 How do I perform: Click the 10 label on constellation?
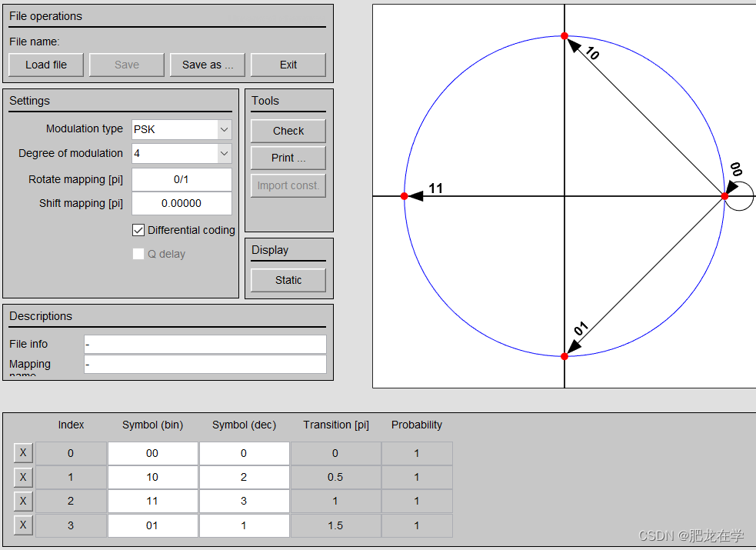click(x=592, y=53)
